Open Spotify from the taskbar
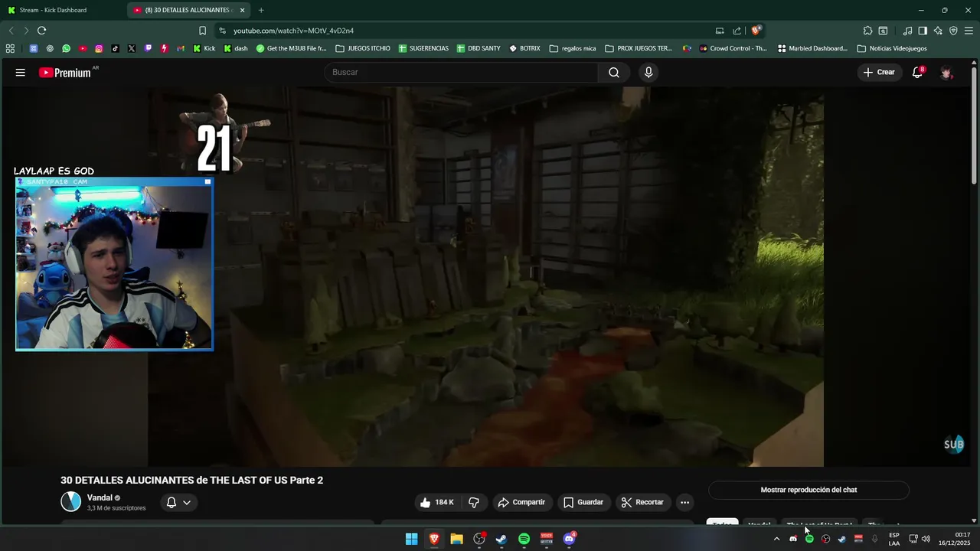This screenshot has width=980, height=551. tap(524, 539)
